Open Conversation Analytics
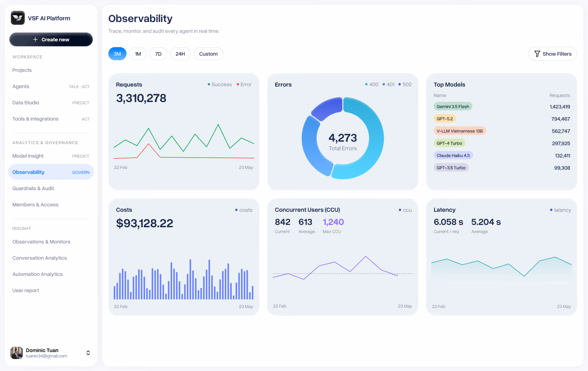This screenshot has width=588, height=371. tap(51, 258)
